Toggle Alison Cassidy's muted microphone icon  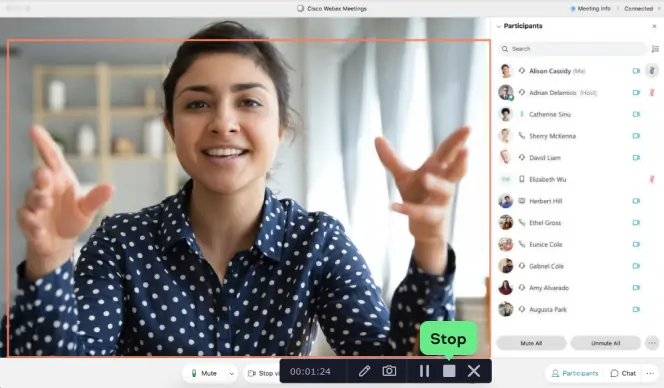[x=652, y=71]
